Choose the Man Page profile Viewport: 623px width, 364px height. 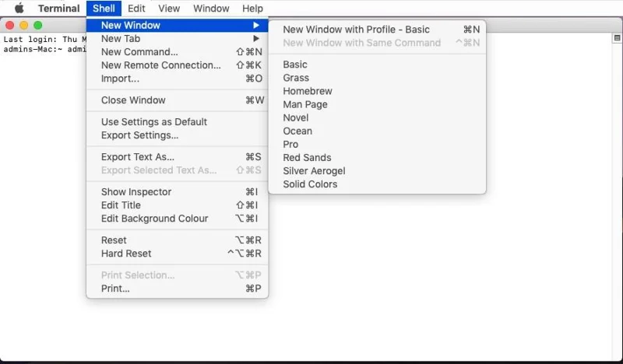click(305, 104)
